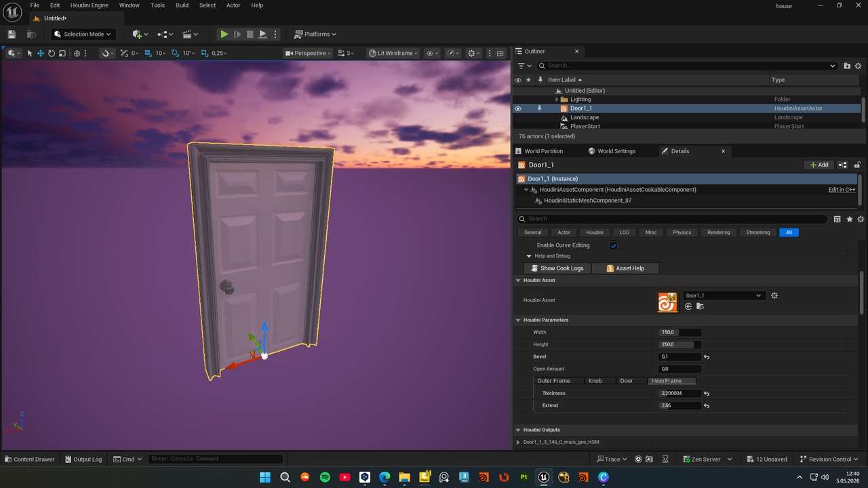Click the Add component button
This screenshot has width=868, height=488.
pos(819,165)
